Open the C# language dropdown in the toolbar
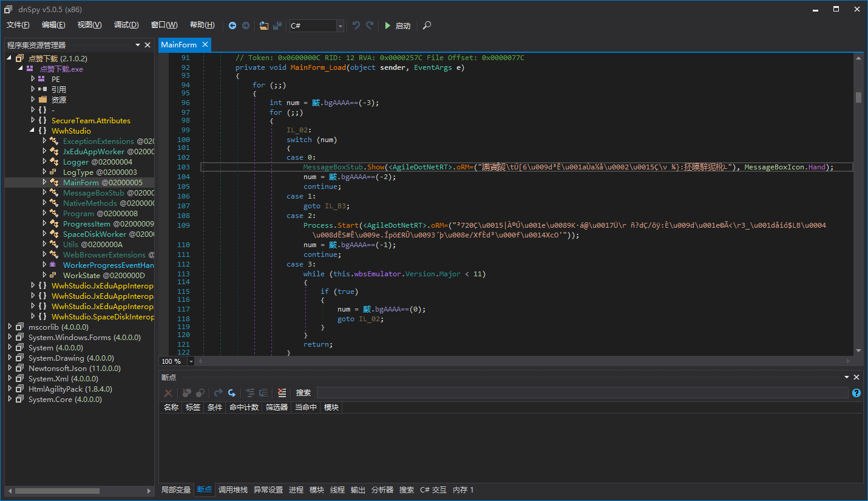The image size is (868, 501). (341, 25)
